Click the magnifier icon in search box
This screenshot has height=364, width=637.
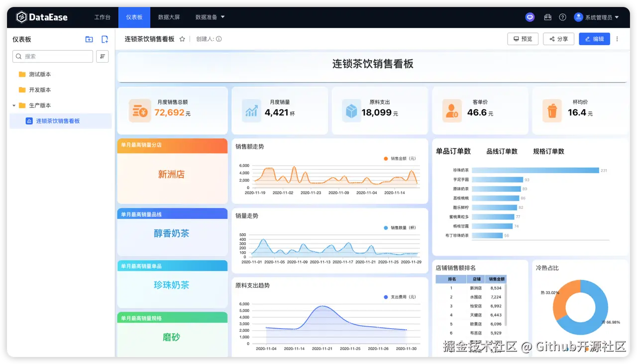click(x=19, y=56)
